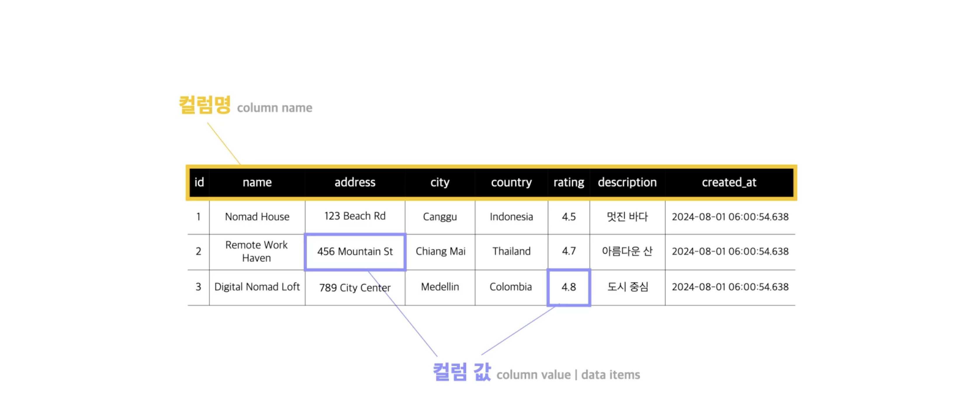
Task: Click the 'country' column header
Action: pyautogui.click(x=511, y=183)
